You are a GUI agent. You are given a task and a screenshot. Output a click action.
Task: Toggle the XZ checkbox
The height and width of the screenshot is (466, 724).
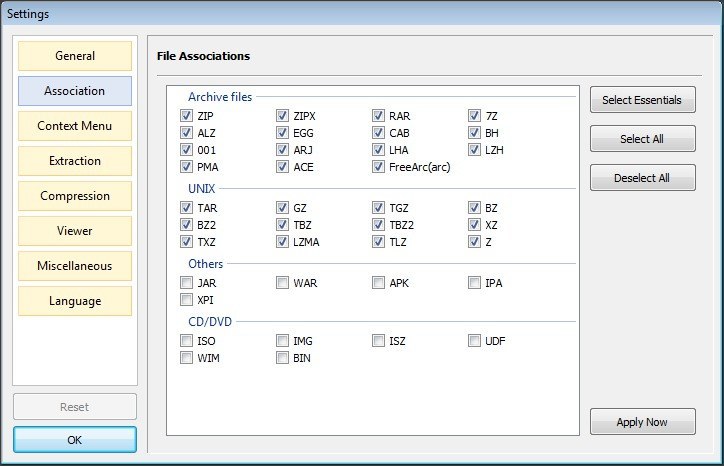click(474, 225)
